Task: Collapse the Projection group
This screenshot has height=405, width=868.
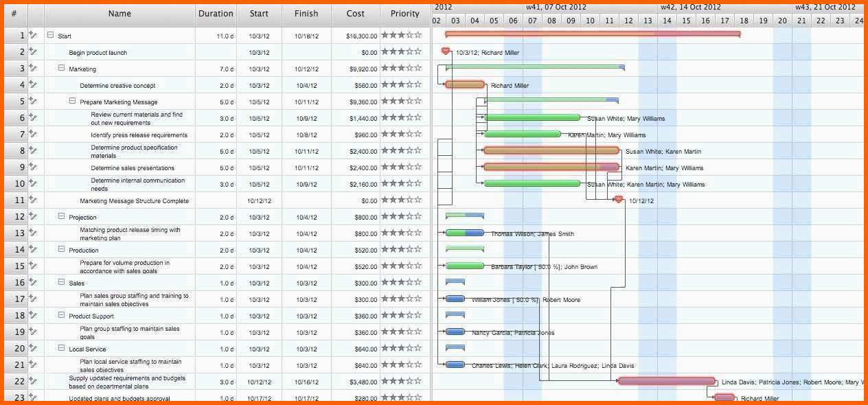Action: [61, 216]
